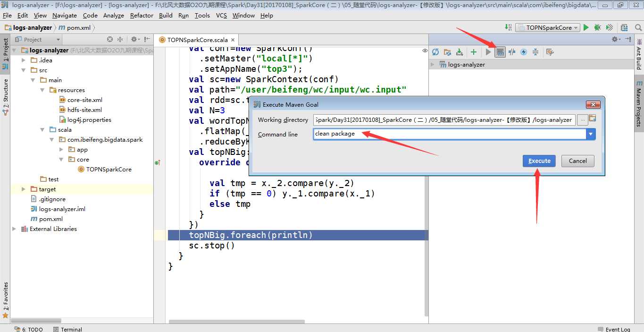
Task: Debug TOPNSparkCore with bug icon
Action: (x=598, y=27)
